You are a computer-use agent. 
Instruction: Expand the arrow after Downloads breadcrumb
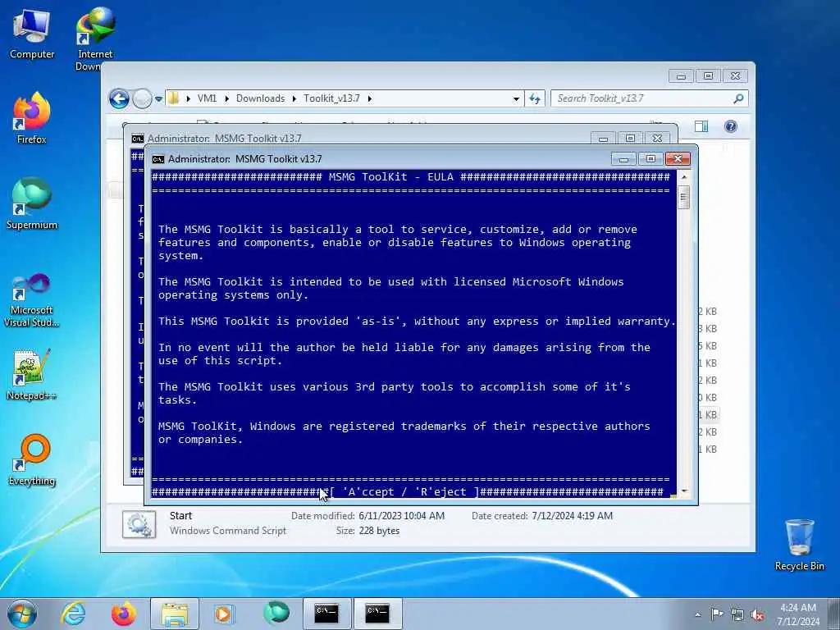294,98
